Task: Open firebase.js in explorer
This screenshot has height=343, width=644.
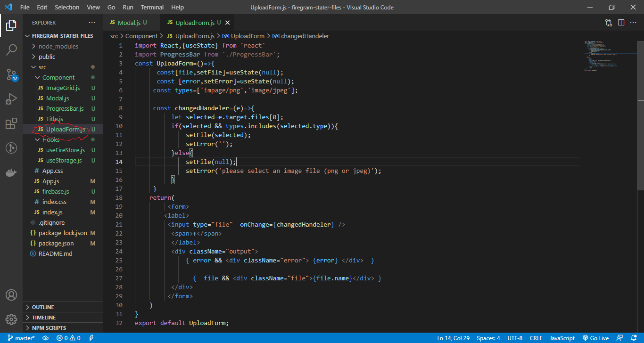Action: (63, 191)
